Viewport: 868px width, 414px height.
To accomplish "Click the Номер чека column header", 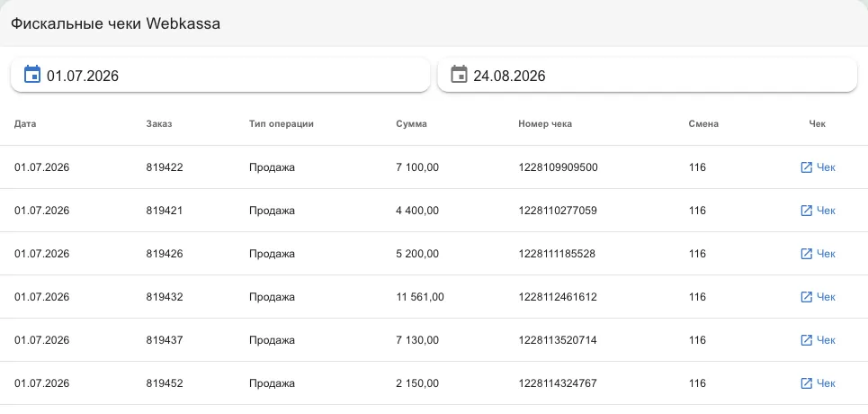I will (545, 124).
